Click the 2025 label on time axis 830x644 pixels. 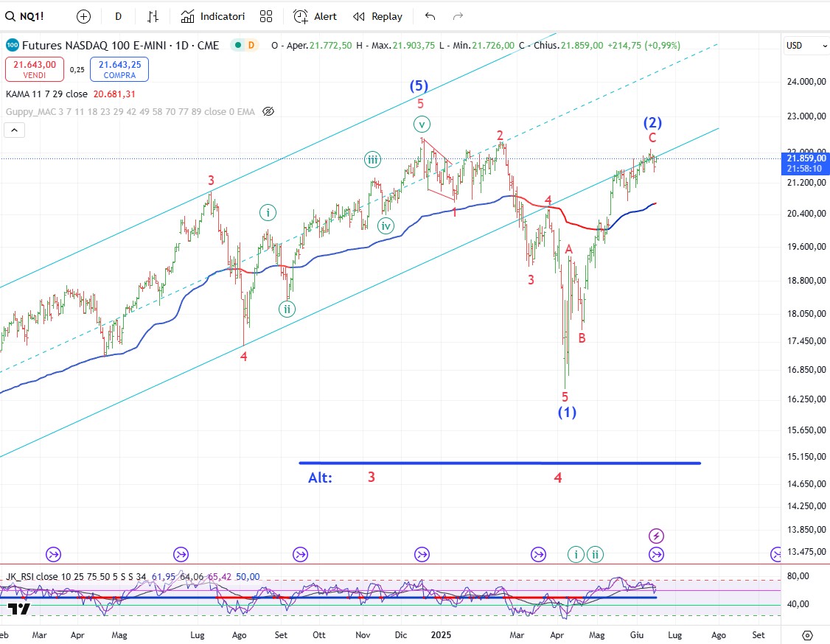[x=441, y=635]
